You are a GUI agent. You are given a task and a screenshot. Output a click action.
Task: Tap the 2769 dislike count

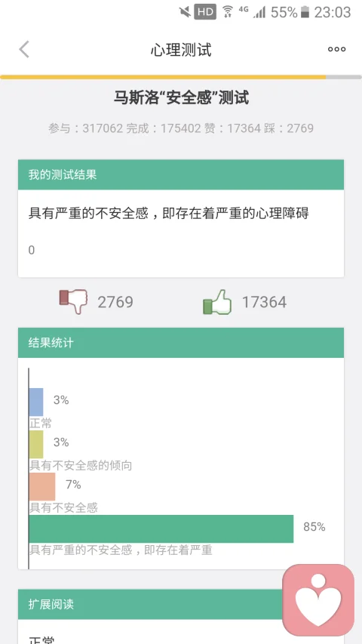coord(115,302)
